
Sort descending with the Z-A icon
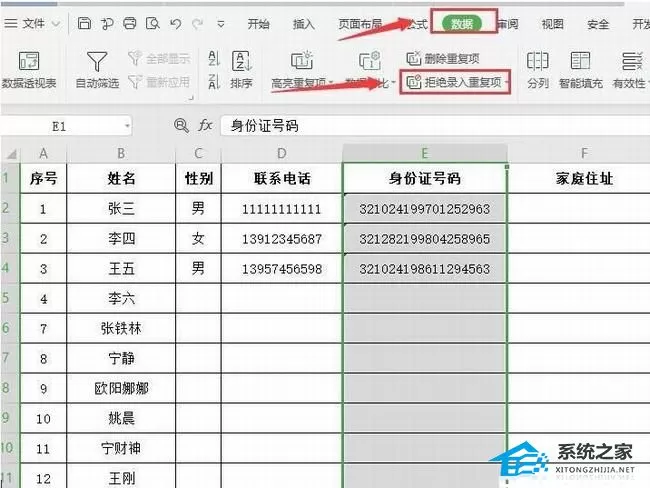tap(213, 82)
